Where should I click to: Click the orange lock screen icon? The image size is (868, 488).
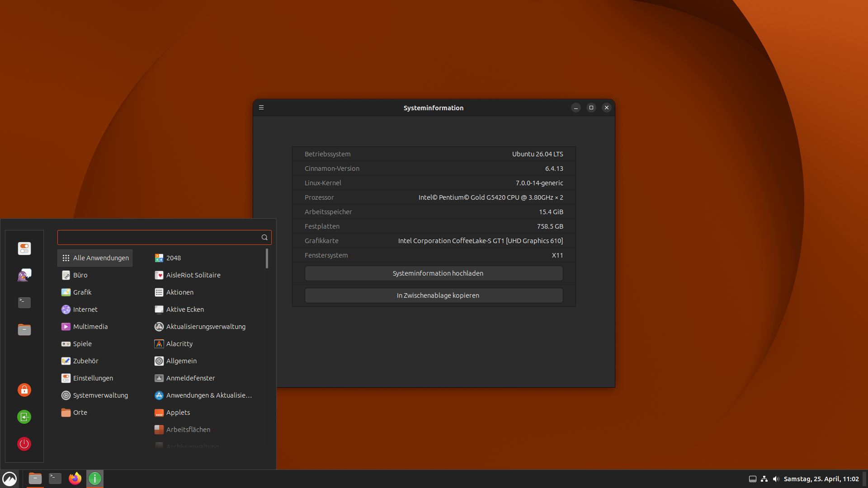coord(24,390)
